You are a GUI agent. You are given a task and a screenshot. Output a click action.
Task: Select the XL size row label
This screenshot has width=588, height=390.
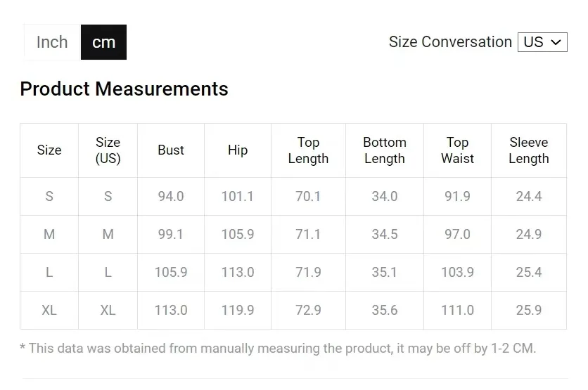pos(49,311)
